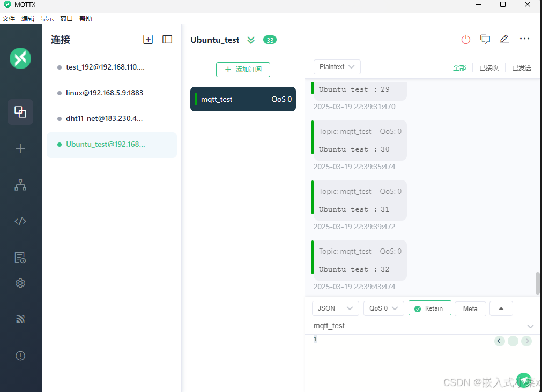Open the Connections page icon
542x392 pixels.
[x=20, y=112]
